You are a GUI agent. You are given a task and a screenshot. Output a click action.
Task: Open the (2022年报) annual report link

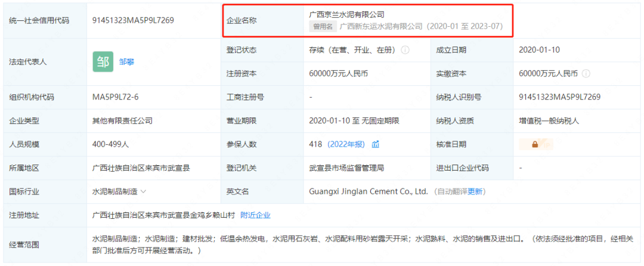click(x=346, y=144)
